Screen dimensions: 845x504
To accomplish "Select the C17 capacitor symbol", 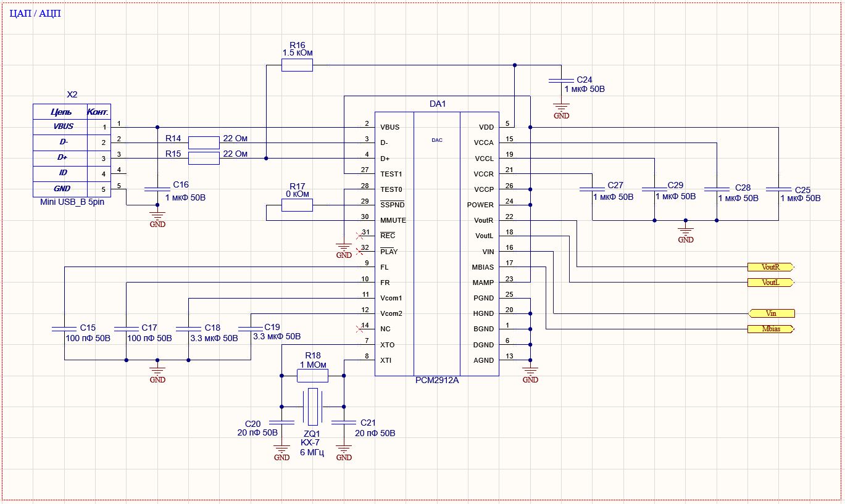I will [126, 329].
